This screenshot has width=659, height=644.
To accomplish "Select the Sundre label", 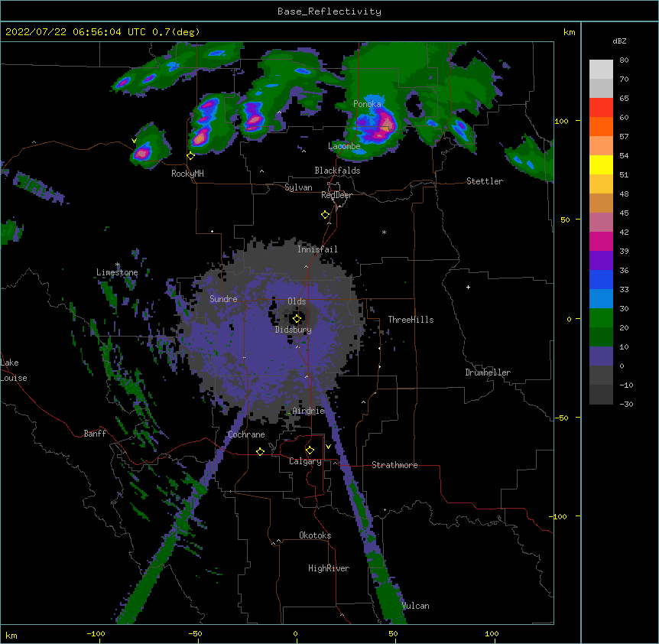I will [x=223, y=299].
